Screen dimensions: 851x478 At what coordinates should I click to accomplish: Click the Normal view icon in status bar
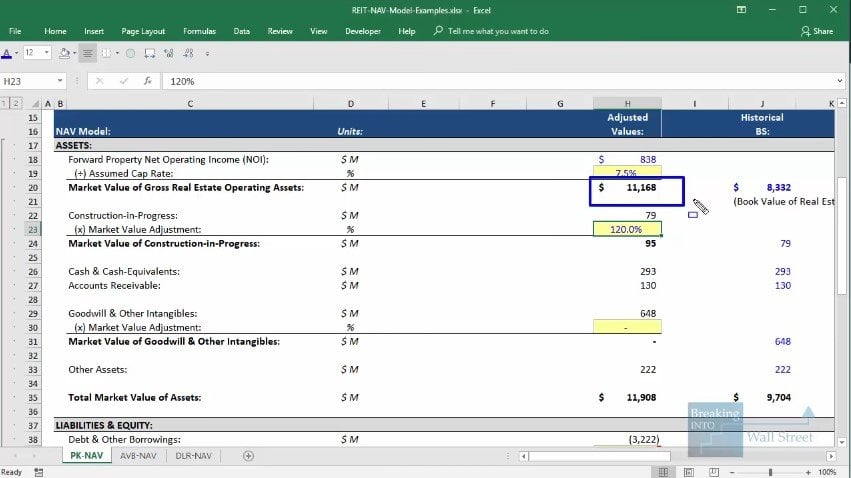[x=662, y=471]
